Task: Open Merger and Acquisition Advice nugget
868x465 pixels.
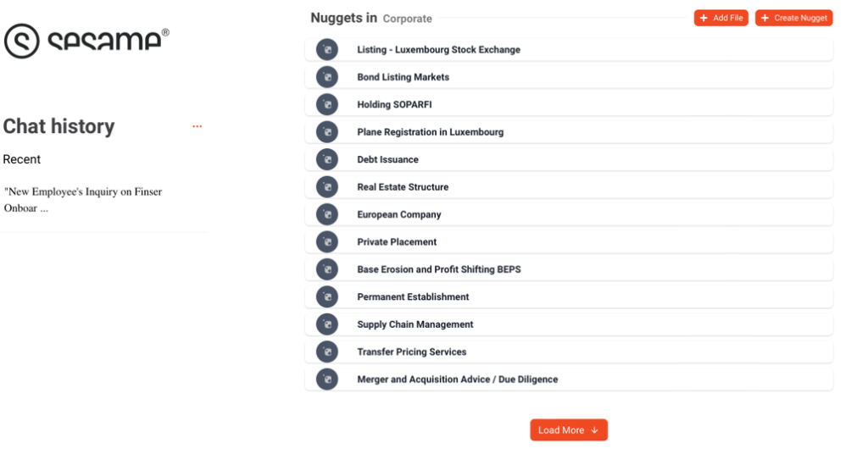Action: (x=457, y=379)
